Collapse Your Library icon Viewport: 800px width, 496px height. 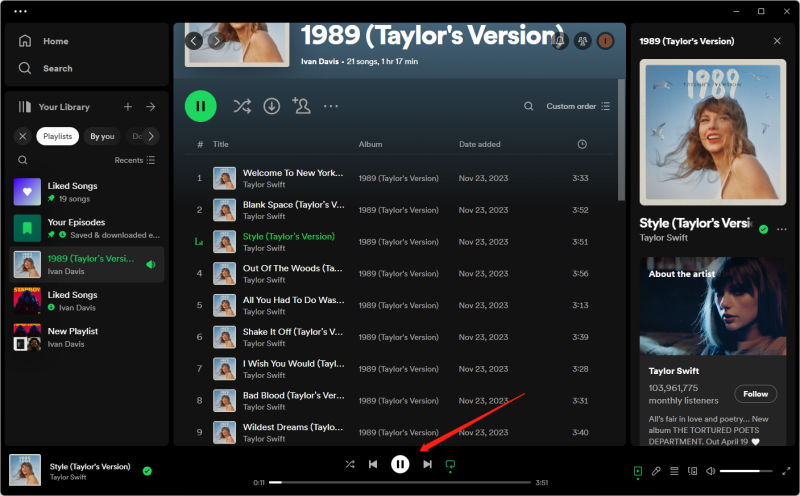click(24, 107)
